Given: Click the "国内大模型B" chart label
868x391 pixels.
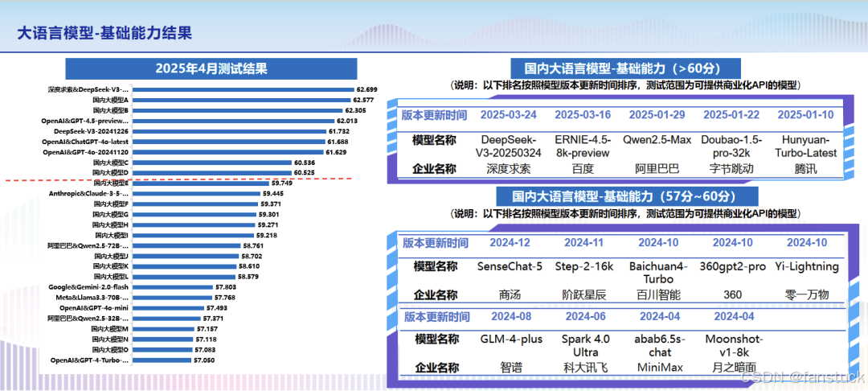Looking at the screenshot, I should (x=111, y=110).
